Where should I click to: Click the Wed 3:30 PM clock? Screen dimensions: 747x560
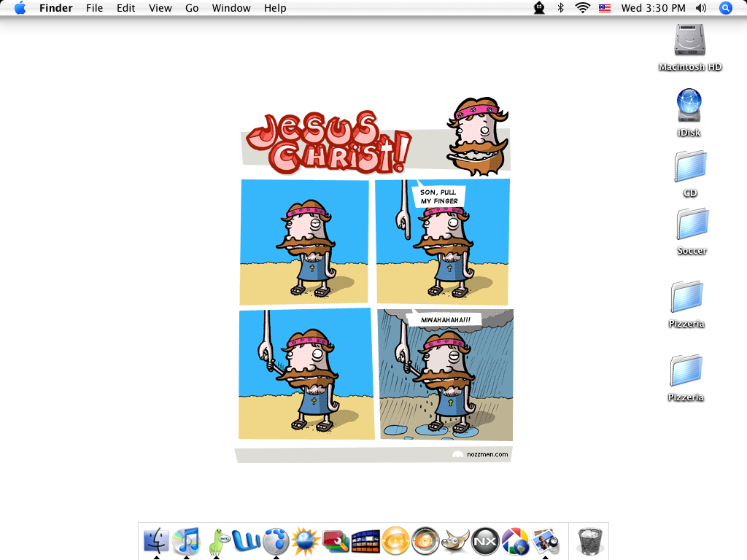[653, 8]
